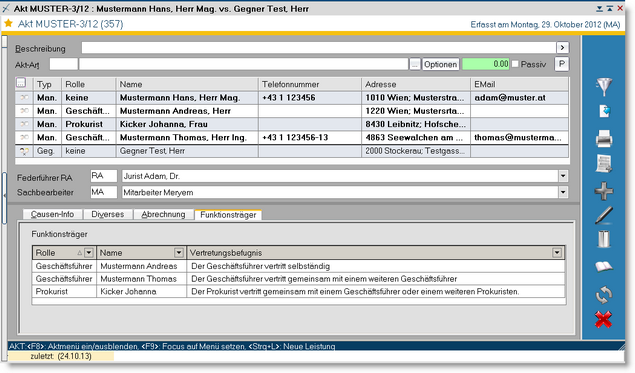Open the Vertretungsbefugnis column filter dropdown
Screen dimensions: 635x373
557,253
